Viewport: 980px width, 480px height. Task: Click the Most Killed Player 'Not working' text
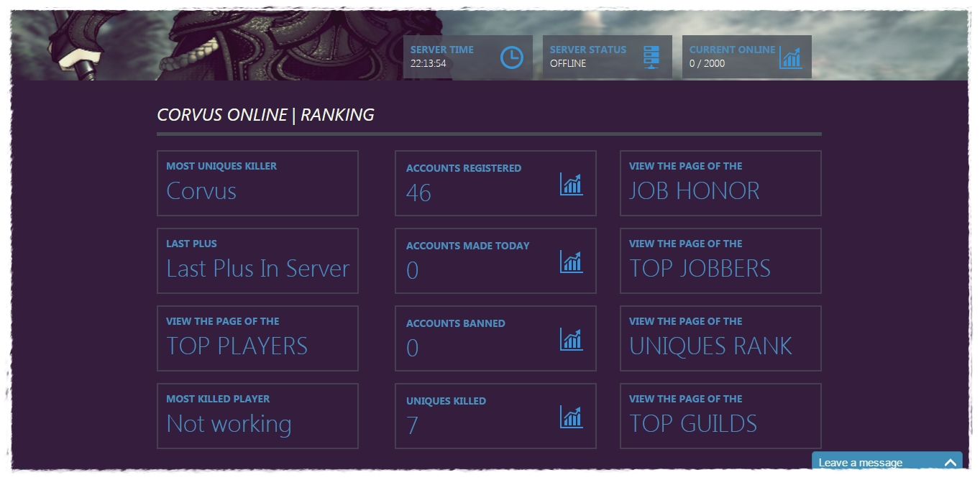pyautogui.click(x=229, y=424)
